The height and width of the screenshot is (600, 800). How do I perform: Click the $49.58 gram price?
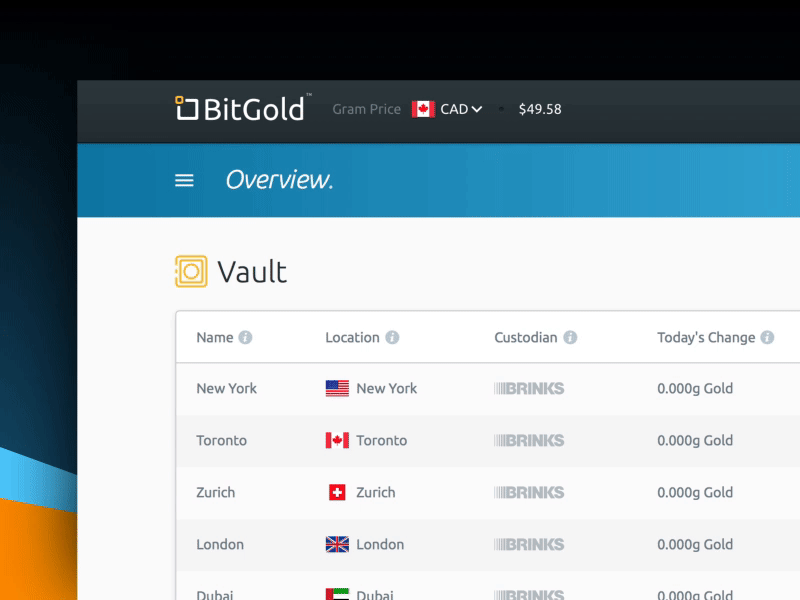point(540,109)
